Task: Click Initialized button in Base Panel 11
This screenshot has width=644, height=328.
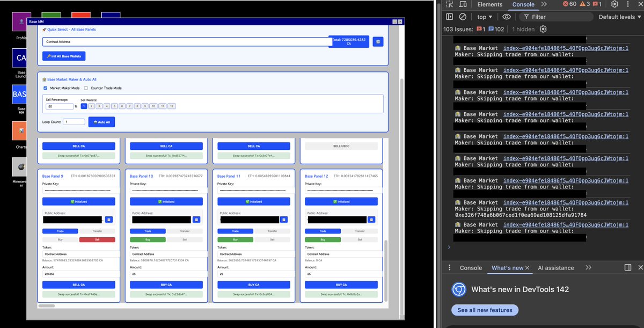Action: (254, 201)
